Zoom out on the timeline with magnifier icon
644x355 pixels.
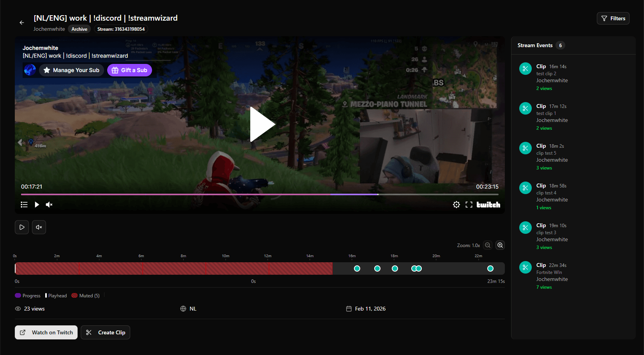click(487, 245)
